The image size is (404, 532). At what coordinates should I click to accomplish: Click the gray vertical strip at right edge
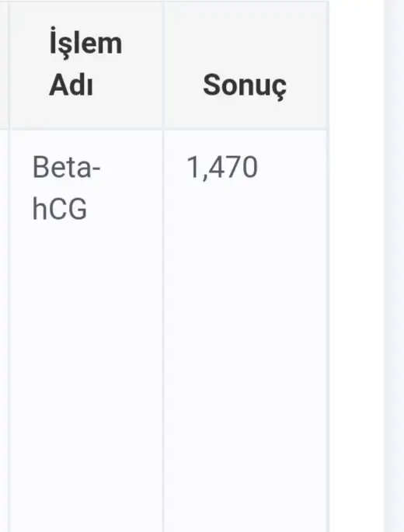pyautogui.click(x=394, y=266)
